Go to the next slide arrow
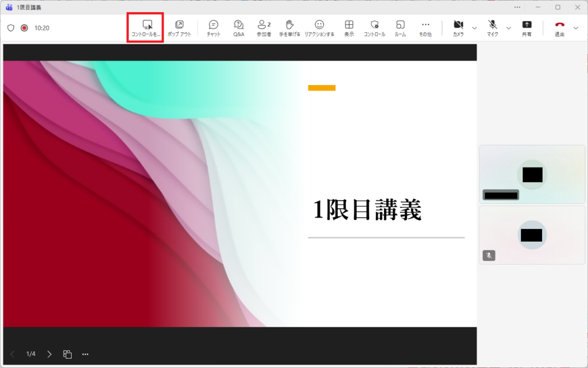The width and height of the screenshot is (588, 368). point(49,354)
